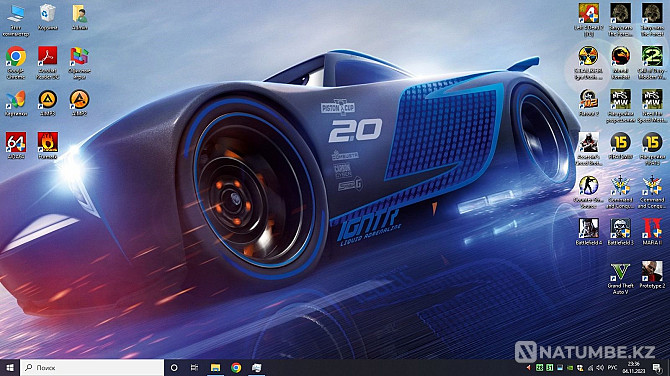The image size is (670, 376).
Task: Launch Left 4 Dead 2 shortcut
Action: (588, 20)
